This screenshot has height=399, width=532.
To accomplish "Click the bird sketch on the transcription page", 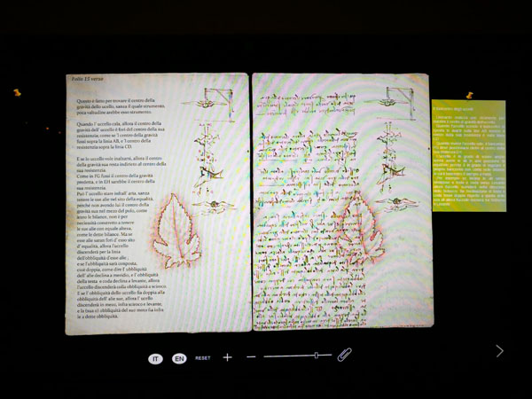I will coord(214,206).
